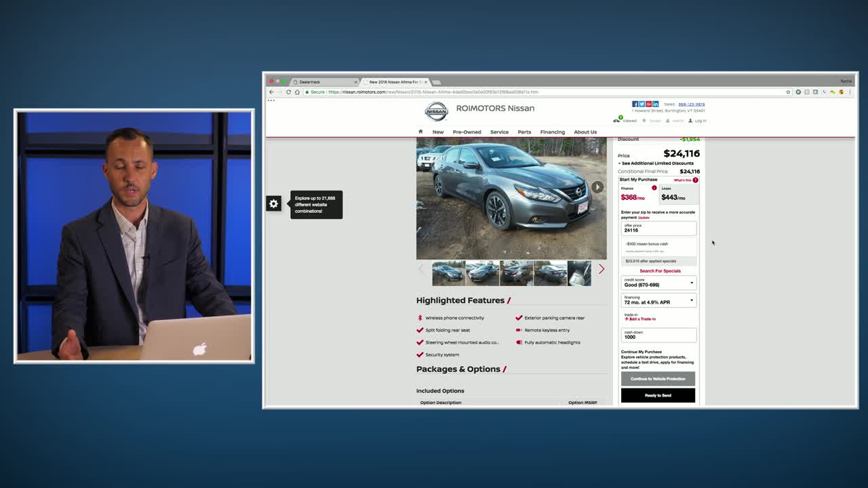Click the main Altima vehicle photo
Image resolution: width=868 pixels, height=488 pixels.
click(x=511, y=198)
